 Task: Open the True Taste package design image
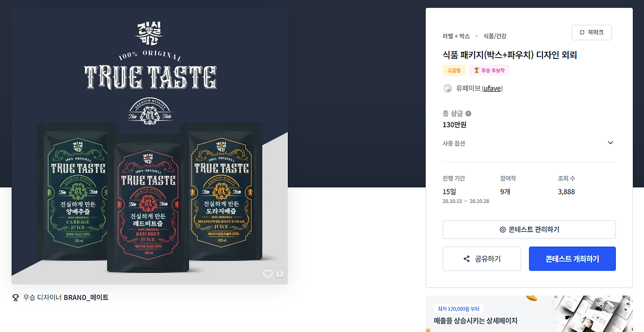(150, 146)
